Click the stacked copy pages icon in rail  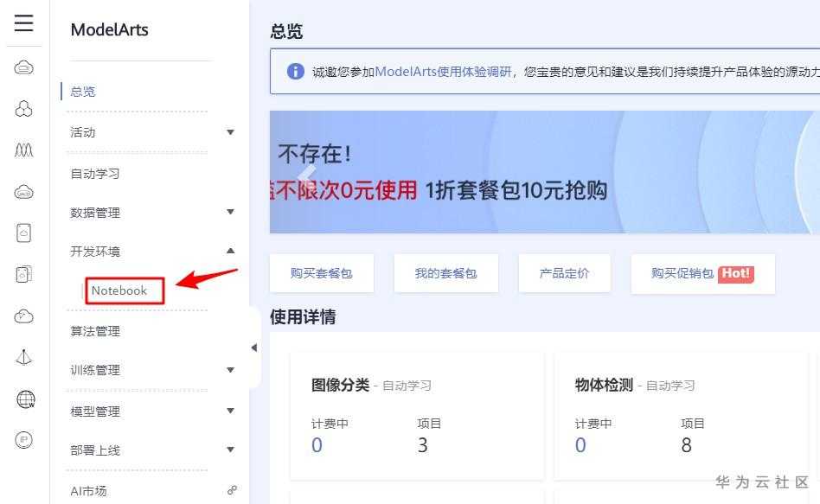coord(23,274)
